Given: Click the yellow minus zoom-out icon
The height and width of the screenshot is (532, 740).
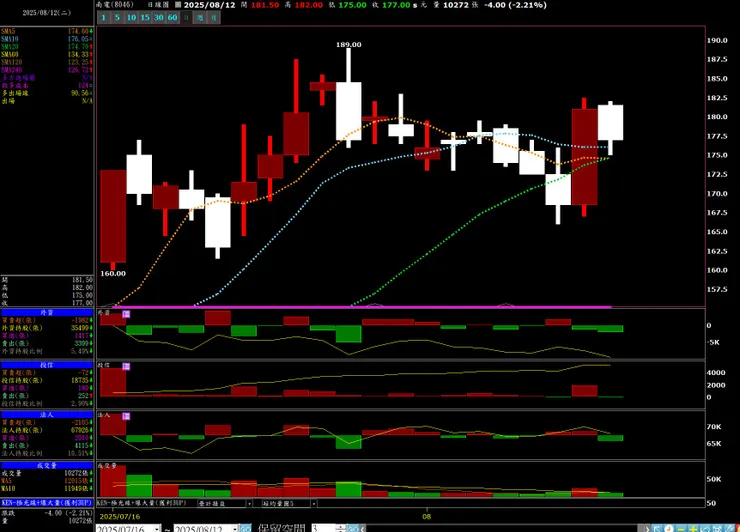Looking at the screenshot, I should pyautogui.click(x=681, y=528).
